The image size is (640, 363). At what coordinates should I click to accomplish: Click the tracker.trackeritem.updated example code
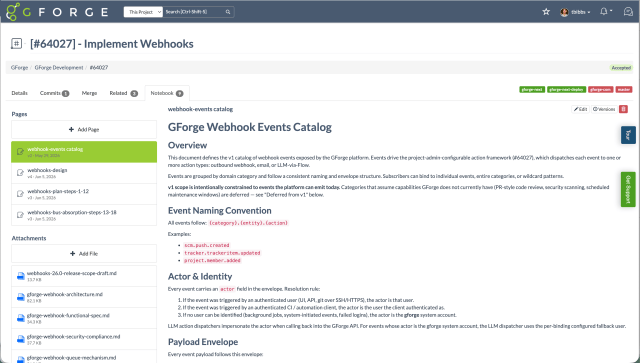(222, 253)
